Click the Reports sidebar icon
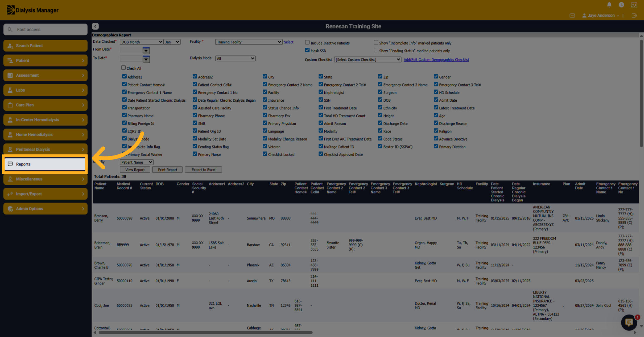This screenshot has height=337, width=644. coord(10,164)
